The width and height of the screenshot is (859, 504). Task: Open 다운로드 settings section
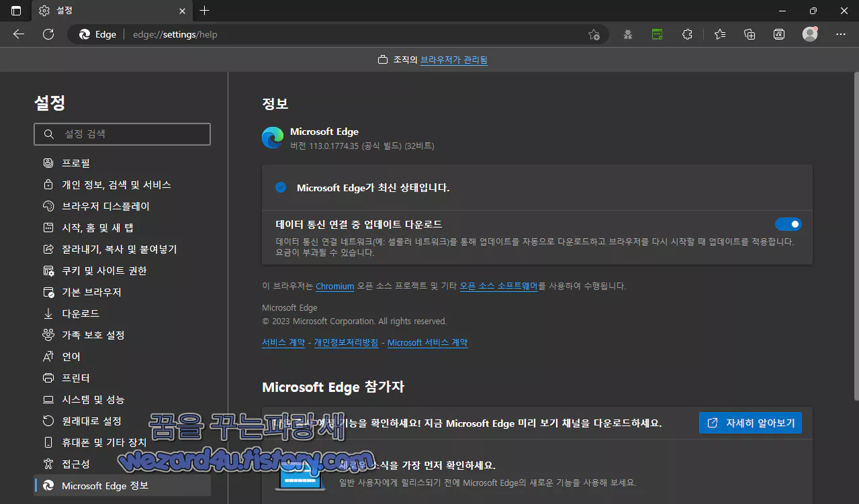122,313
